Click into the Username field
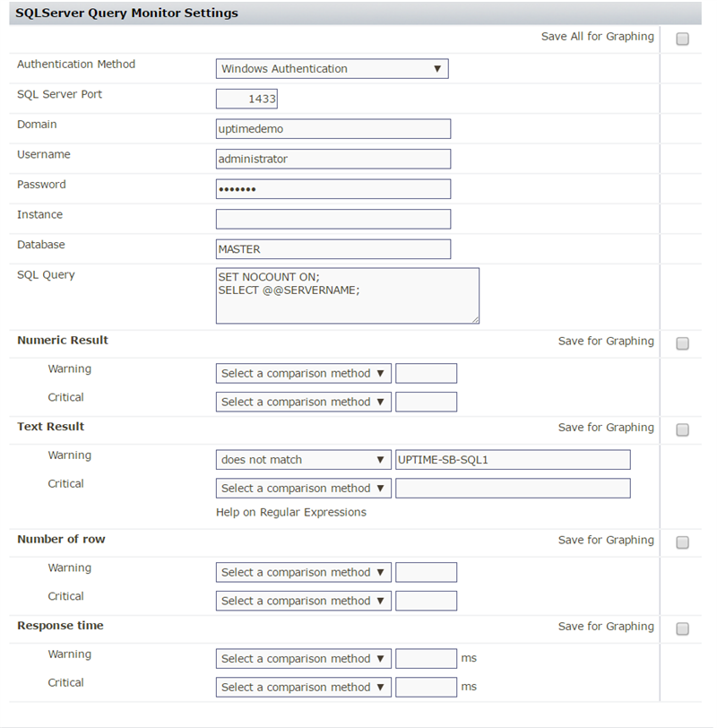The width and height of the screenshot is (717, 728). 333,159
